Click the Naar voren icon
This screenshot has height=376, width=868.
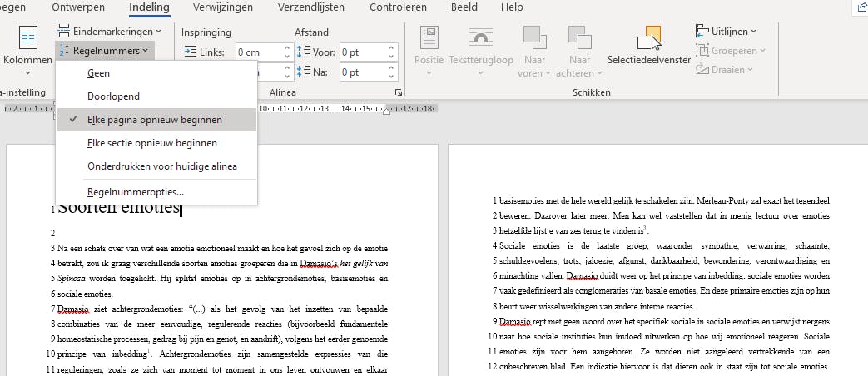coord(534,38)
